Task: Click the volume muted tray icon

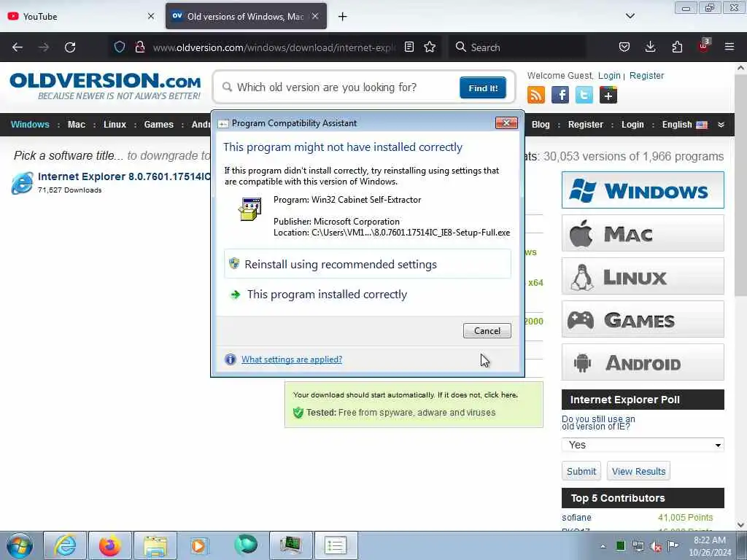Action: coord(656,546)
